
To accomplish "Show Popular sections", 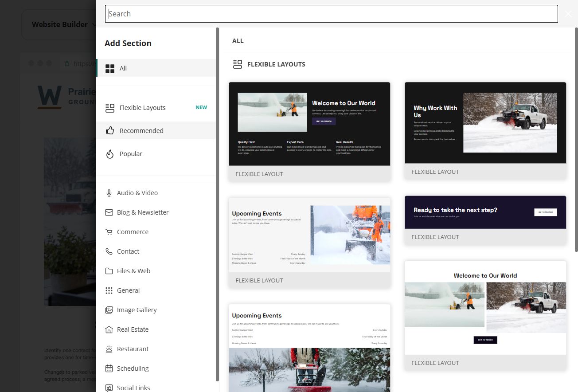I will (156, 154).
